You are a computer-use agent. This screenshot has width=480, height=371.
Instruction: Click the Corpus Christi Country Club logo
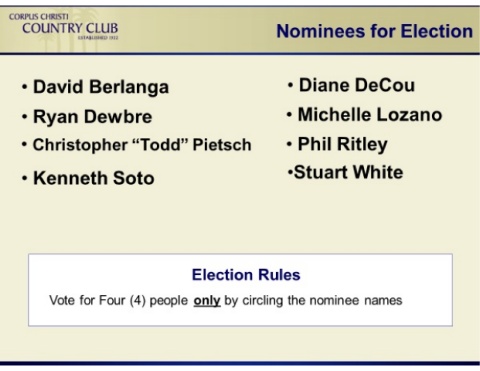click(x=64, y=26)
